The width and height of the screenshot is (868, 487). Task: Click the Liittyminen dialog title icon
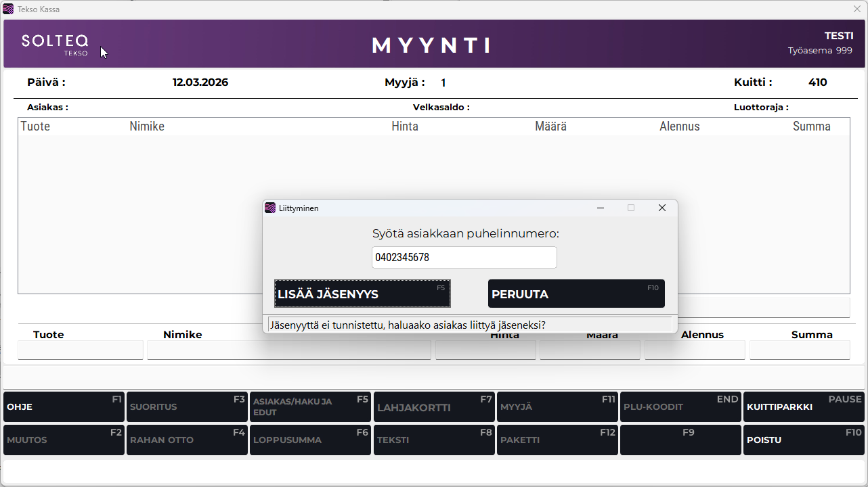click(271, 208)
